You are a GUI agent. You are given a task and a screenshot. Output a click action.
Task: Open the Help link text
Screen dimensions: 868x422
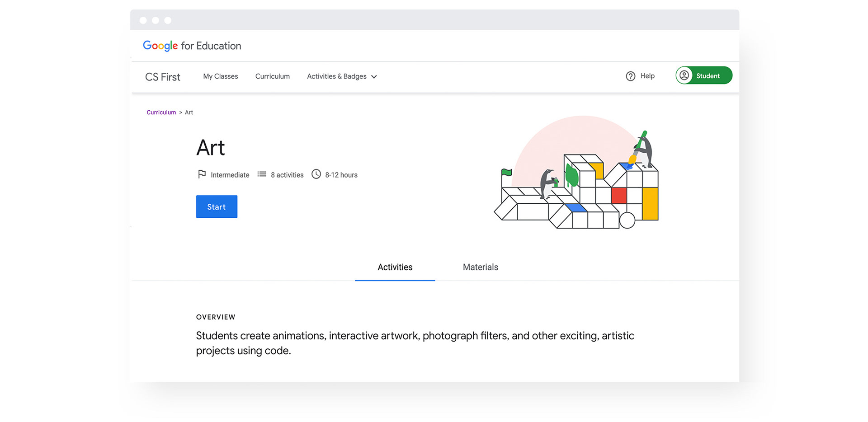click(x=647, y=76)
